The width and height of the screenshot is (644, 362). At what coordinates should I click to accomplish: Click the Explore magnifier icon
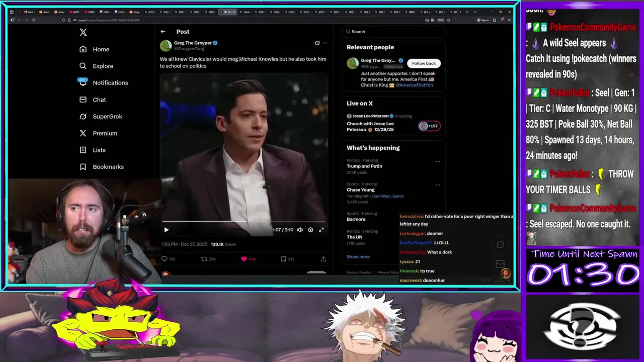click(x=83, y=66)
